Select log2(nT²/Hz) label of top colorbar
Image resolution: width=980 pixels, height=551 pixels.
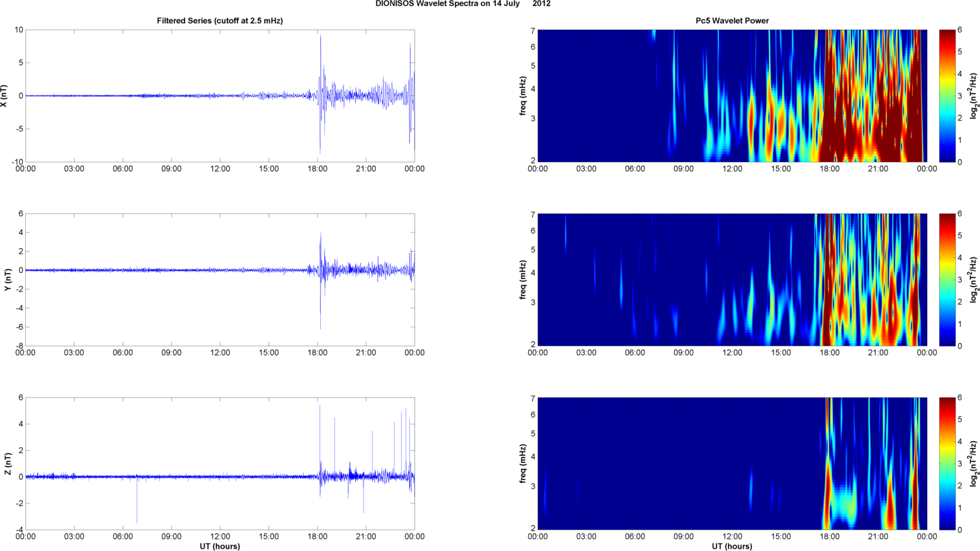[974, 95]
